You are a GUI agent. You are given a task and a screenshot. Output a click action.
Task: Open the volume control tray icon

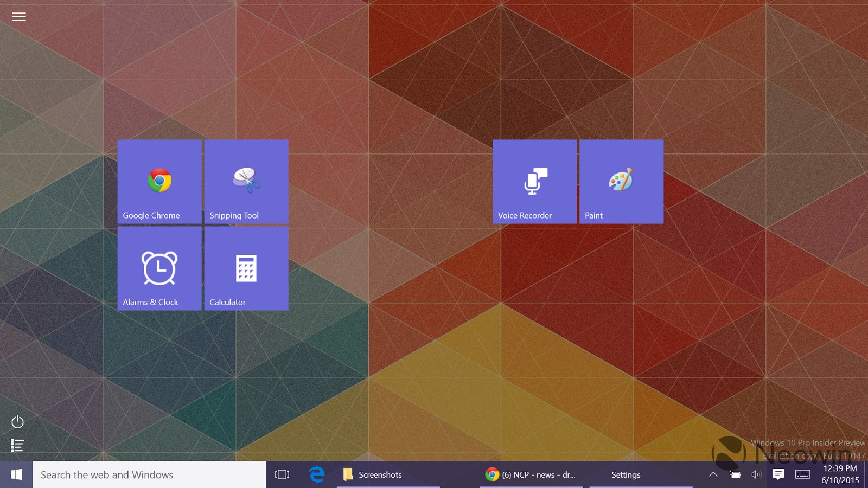click(x=756, y=474)
